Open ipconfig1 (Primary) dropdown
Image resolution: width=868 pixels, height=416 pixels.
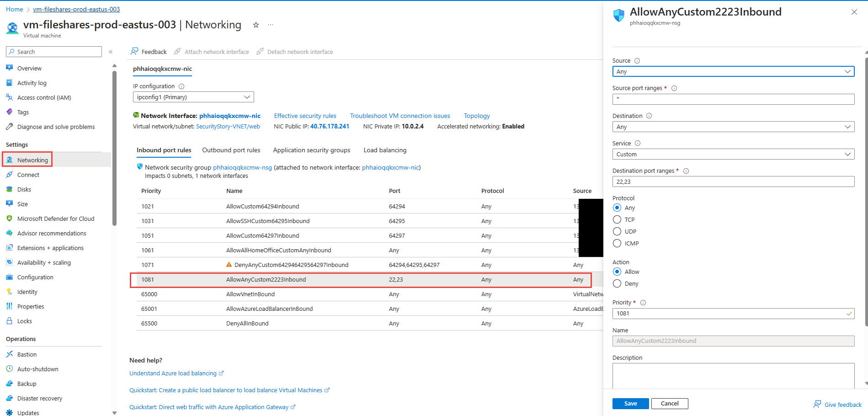point(193,97)
